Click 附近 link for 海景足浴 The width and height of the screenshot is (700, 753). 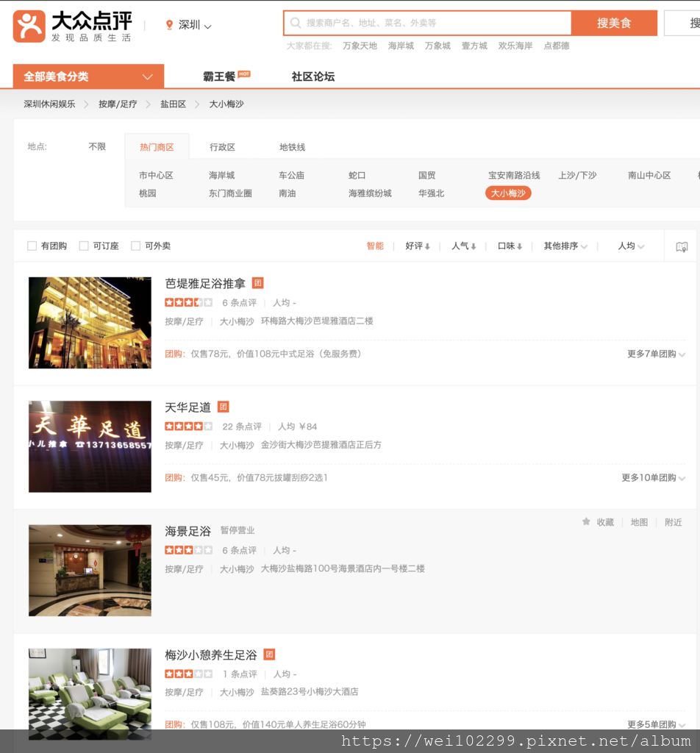(x=673, y=522)
